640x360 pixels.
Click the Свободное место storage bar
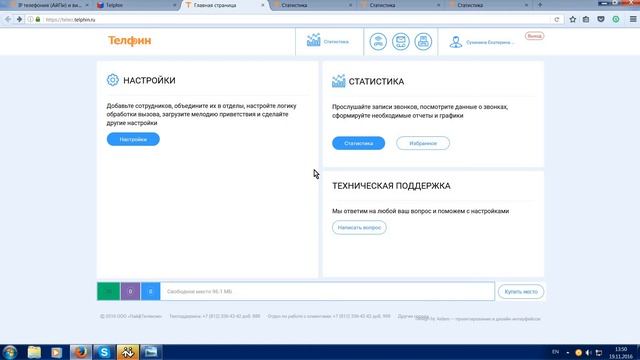coord(327,291)
